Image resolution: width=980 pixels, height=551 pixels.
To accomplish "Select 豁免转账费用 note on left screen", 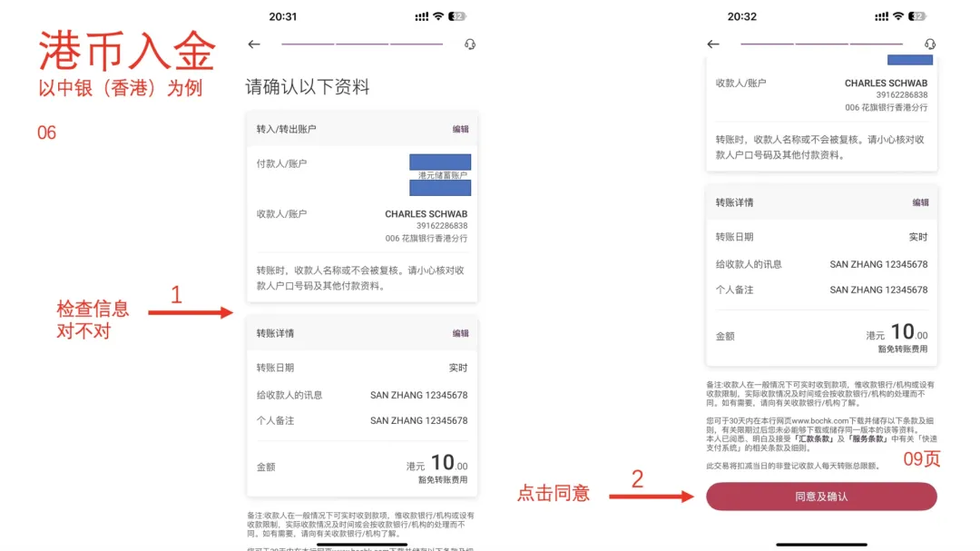I will point(443,479).
